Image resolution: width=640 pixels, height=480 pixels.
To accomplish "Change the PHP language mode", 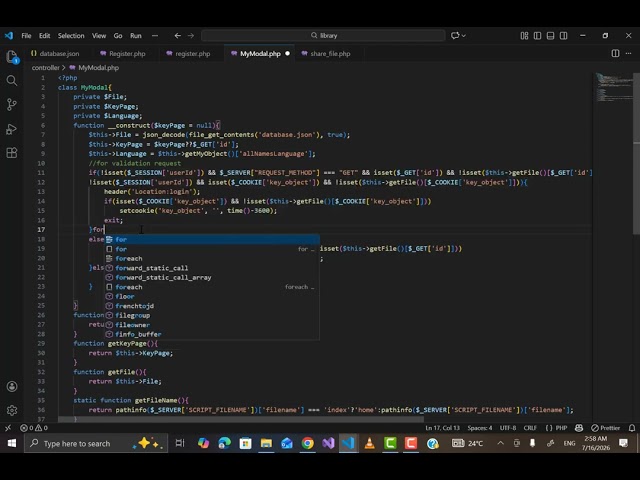I will pos(561,428).
